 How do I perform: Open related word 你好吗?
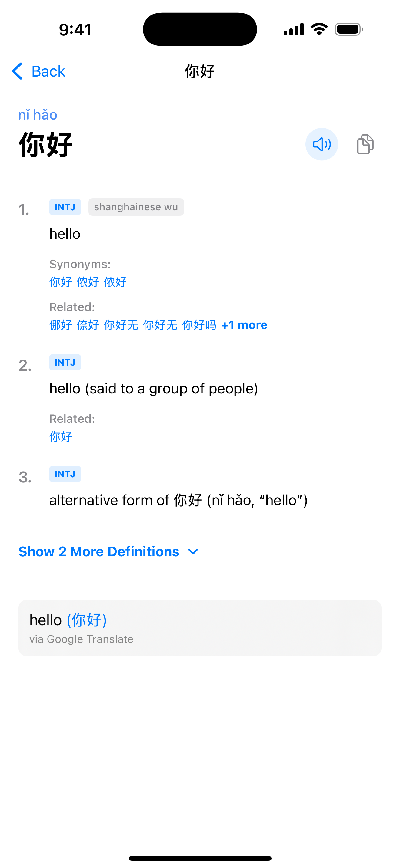point(199,325)
